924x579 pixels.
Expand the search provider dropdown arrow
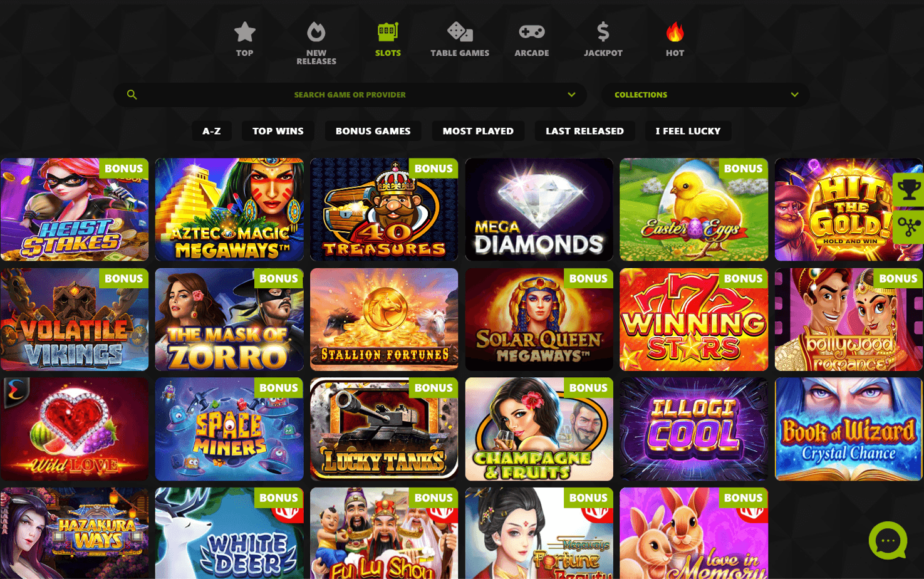pos(571,95)
